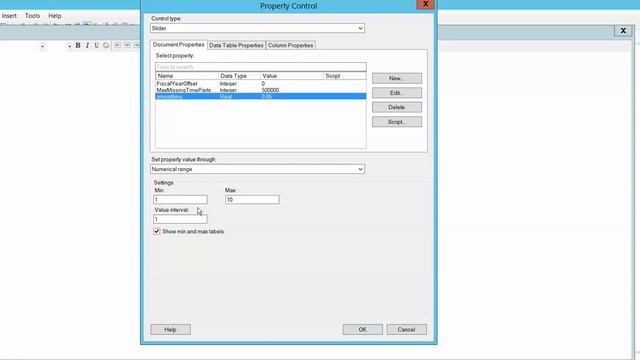Click the Delete property button
This screenshot has height=360, width=640.
(397, 107)
